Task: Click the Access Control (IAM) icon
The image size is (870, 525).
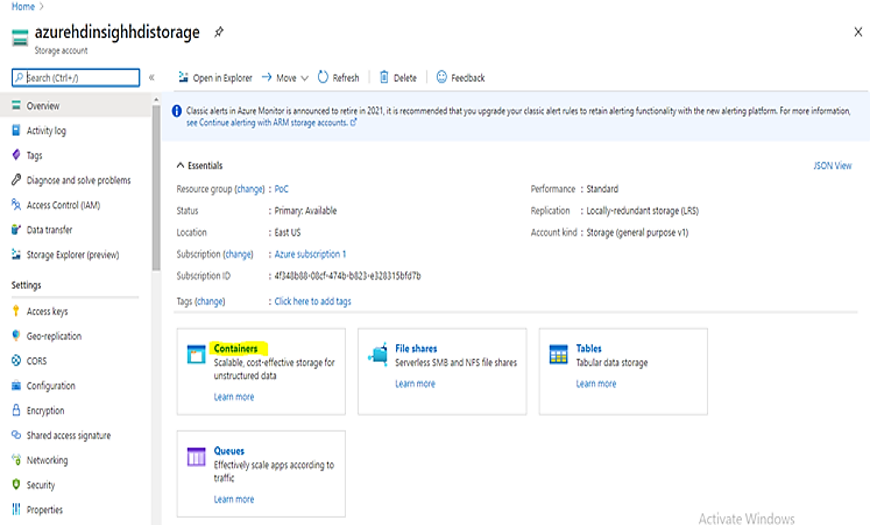Action: click(x=16, y=205)
